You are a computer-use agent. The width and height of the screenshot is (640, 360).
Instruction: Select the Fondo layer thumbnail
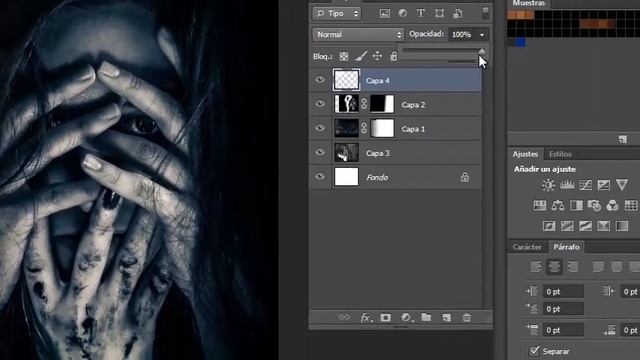point(347,177)
